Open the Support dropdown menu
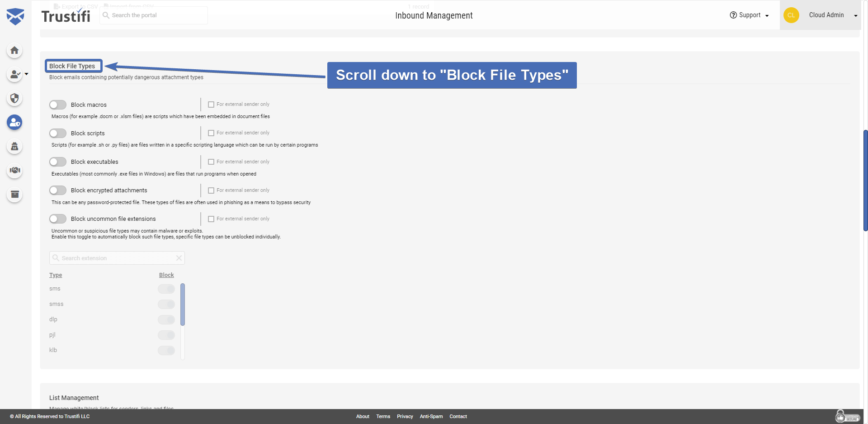Screen dimensions: 868x424 point(767,15)
